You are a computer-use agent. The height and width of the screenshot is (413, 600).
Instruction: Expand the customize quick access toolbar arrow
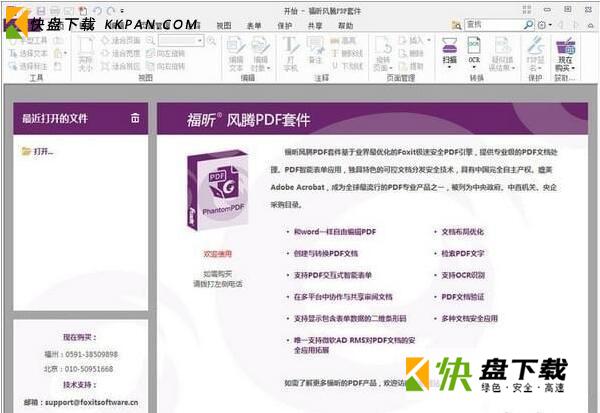point(122,11)
